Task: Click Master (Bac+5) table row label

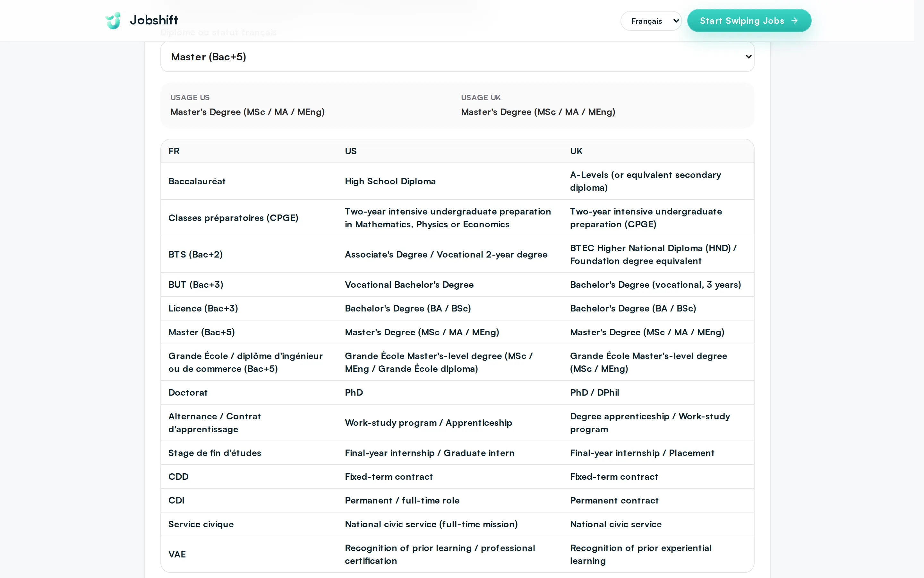Action: (x=201, y=332)
